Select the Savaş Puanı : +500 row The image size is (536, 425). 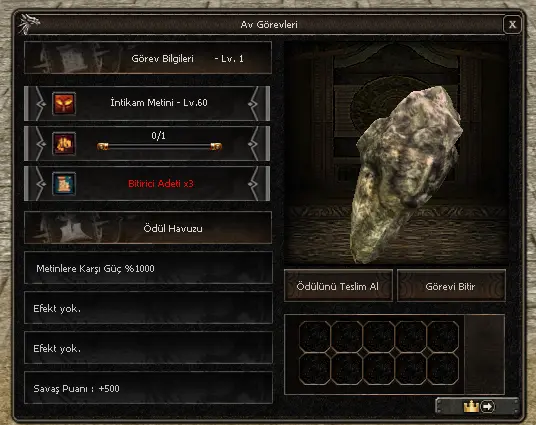[148, 388]
